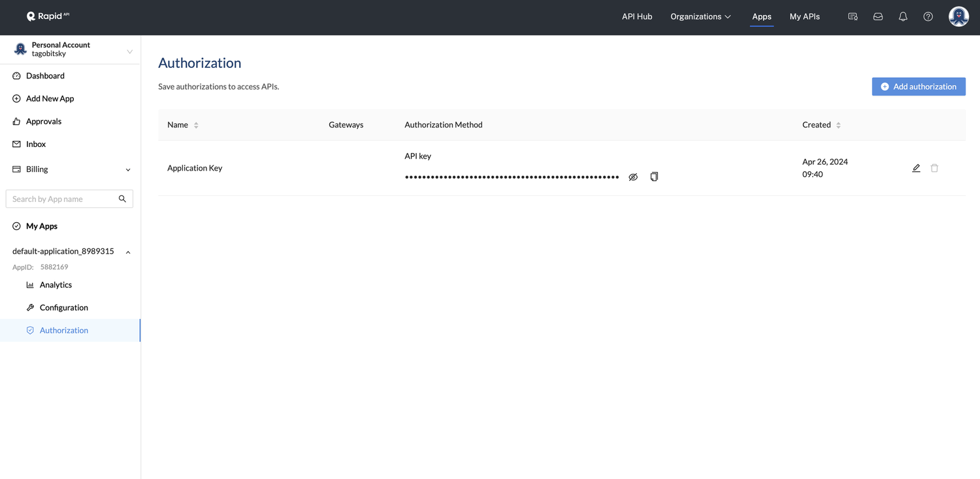Open the help question-mark icon

coord(928,16)
